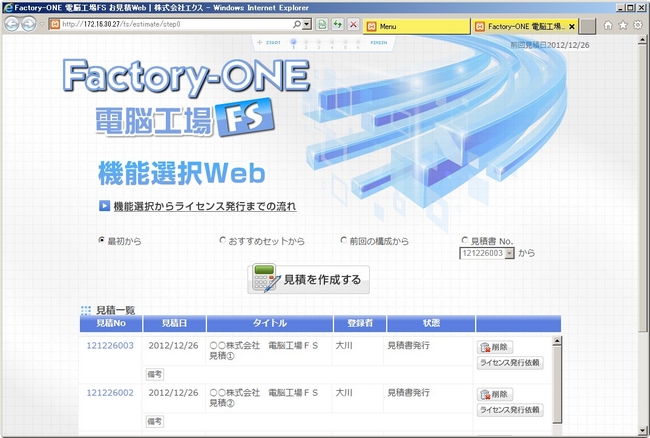This screenshot has width=650, height=438.
Task: Select the 最初から radio button
Action: coord(101,240)
